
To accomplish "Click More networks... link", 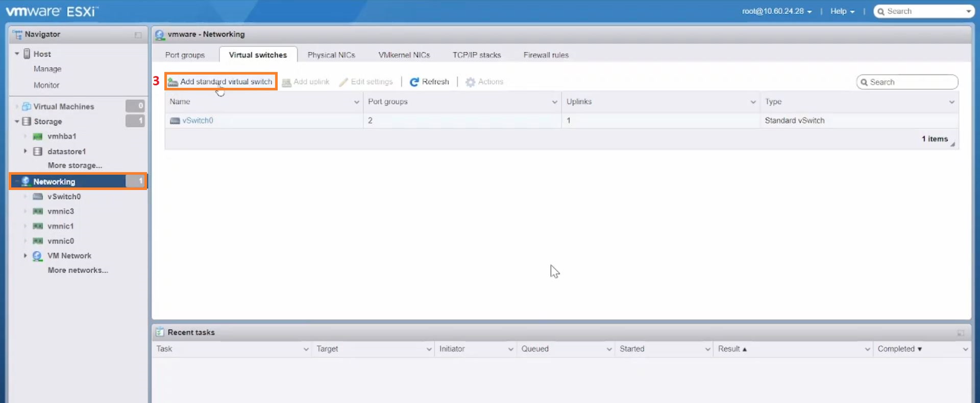I will 78,270.
